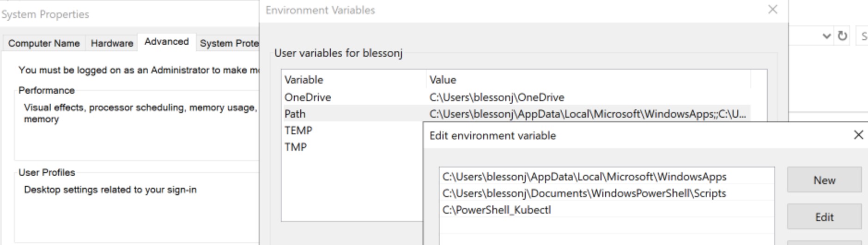The width and height of the screenshot is (868, 245).
Task: Select the Advanced tab
Action: (166, 42)
